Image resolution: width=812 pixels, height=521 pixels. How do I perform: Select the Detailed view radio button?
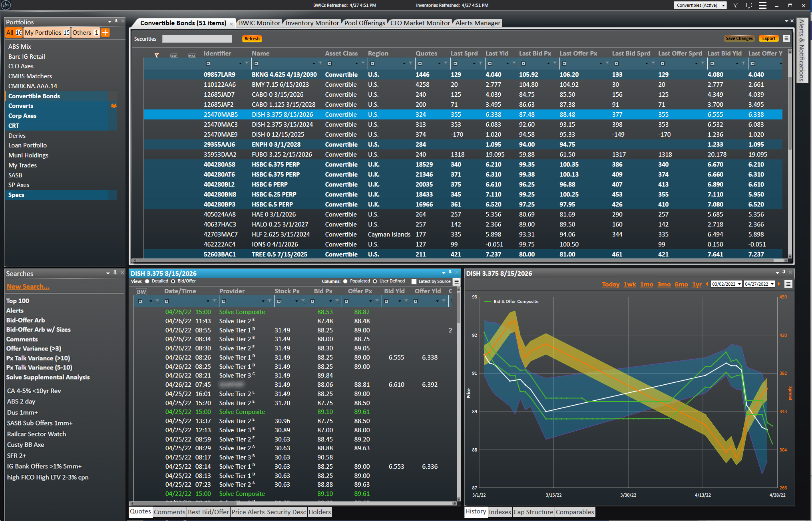pos(147,281)
